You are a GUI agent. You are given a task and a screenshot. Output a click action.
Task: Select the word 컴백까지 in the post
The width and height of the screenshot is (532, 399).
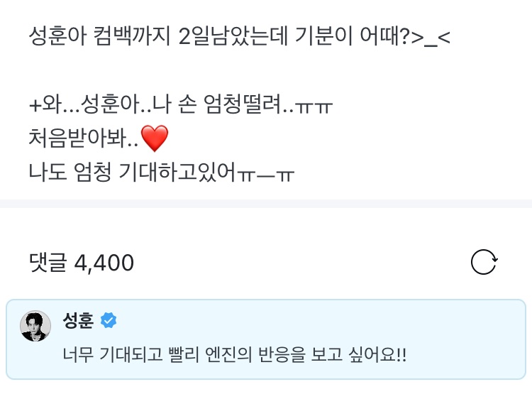pos(132,36)
